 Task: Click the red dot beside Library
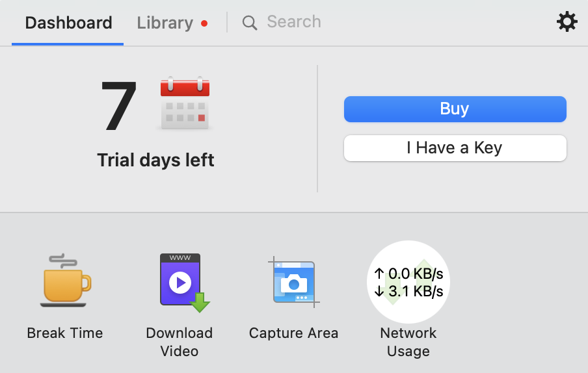(x=204, y=23)
